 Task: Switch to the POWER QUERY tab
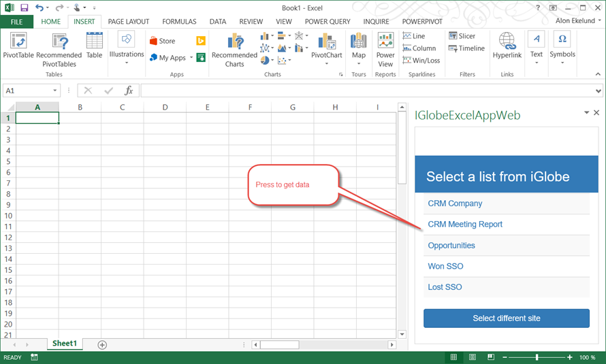(x=328, y=22)
